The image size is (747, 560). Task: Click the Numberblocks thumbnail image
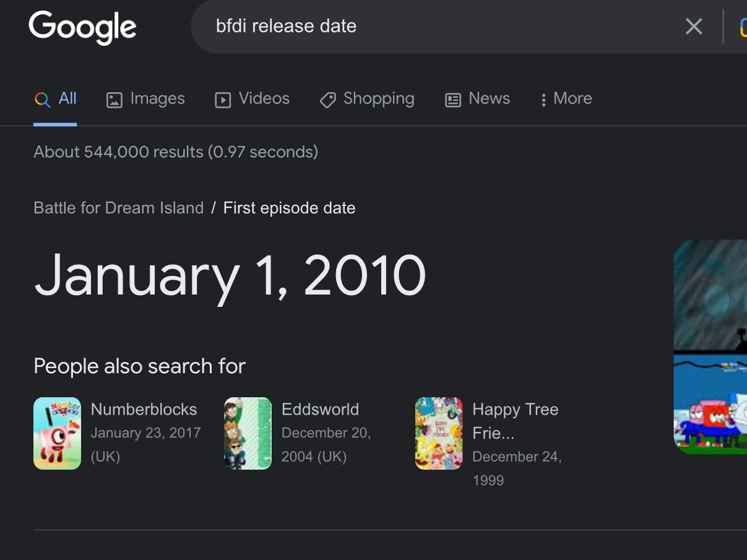pyautogui.click(x=57, y=433)
